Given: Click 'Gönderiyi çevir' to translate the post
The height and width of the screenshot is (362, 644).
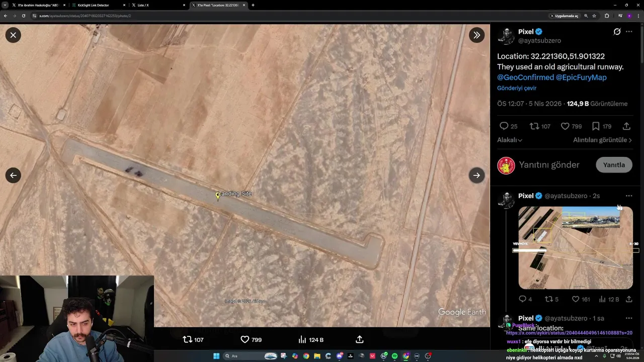Looking at the screenshot, I should [517, 88].
